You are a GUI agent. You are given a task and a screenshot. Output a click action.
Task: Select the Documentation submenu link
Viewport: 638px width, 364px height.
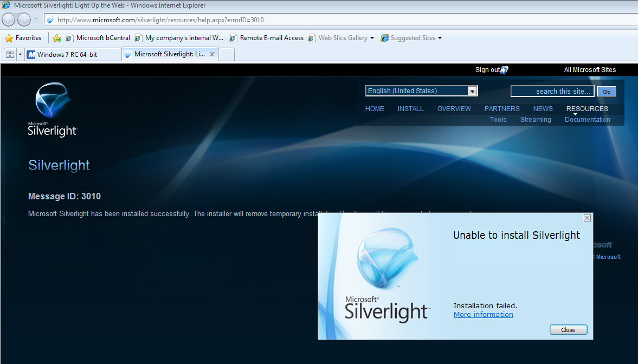pyautogui.click(x=587, y=120)
